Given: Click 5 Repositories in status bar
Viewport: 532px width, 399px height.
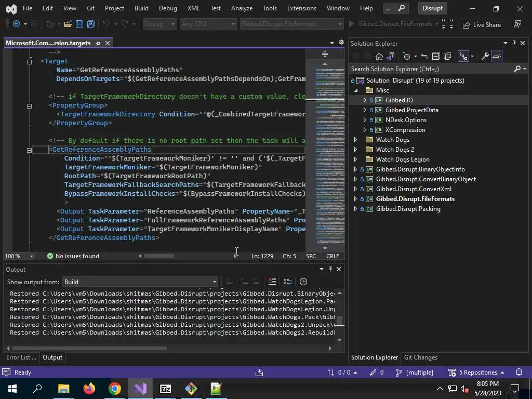Looking at the screenshot, I should (476, 372).
